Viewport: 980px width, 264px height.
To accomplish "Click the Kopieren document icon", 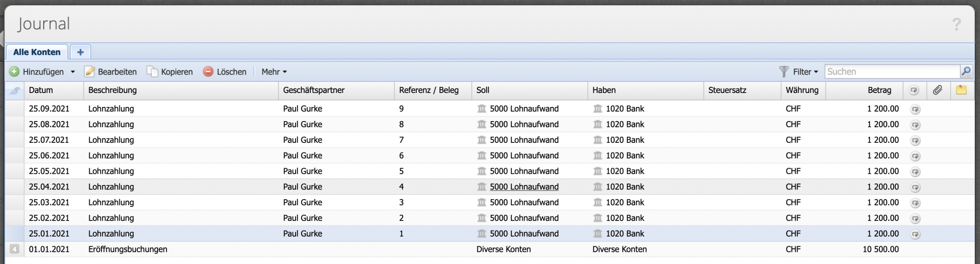I will point(152,72).
